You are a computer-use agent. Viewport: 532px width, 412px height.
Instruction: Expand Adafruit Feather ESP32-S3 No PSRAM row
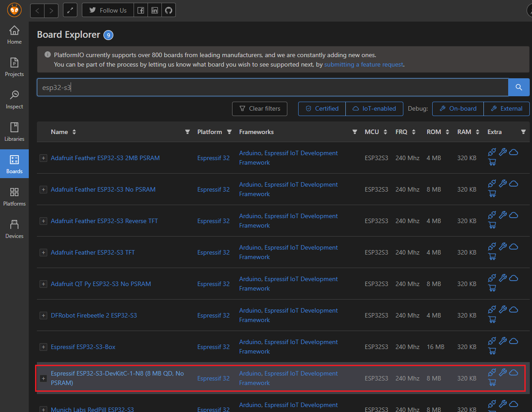[43, 189]
